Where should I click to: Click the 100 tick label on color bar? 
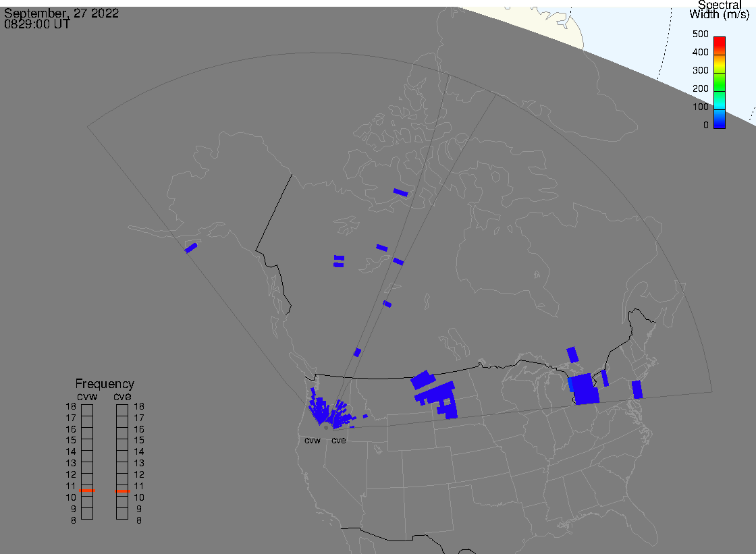tap(700, 107)
